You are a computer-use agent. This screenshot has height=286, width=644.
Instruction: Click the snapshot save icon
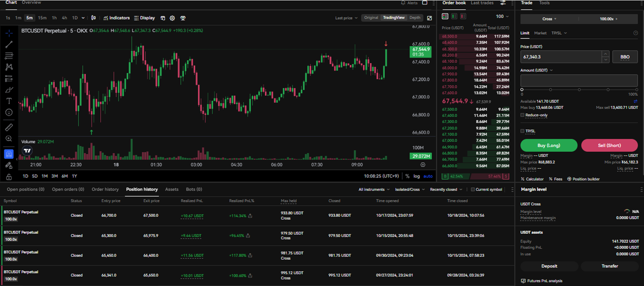tap(163, 18)
